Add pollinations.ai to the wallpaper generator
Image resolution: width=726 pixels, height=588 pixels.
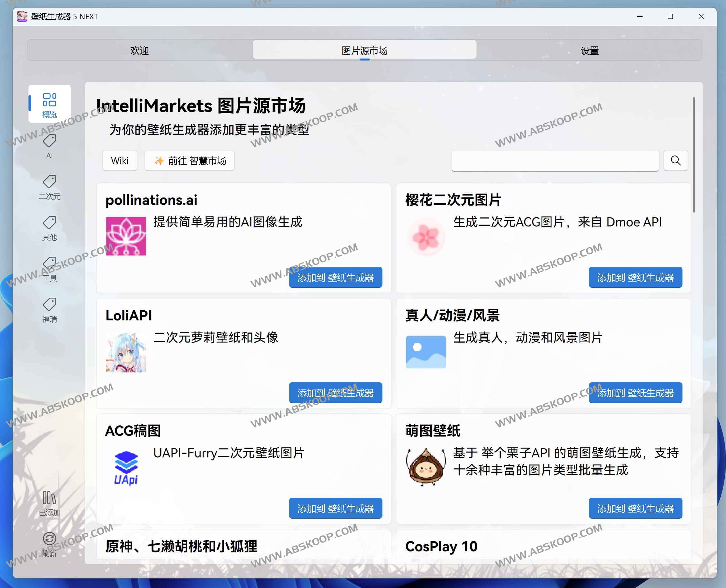(x=336, y=277)
